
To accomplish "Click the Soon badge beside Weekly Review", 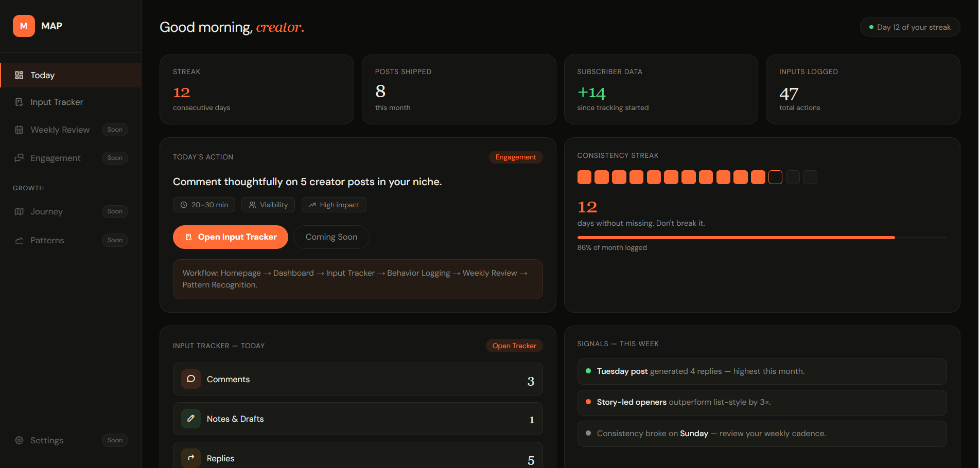I will tap(115, 130).
